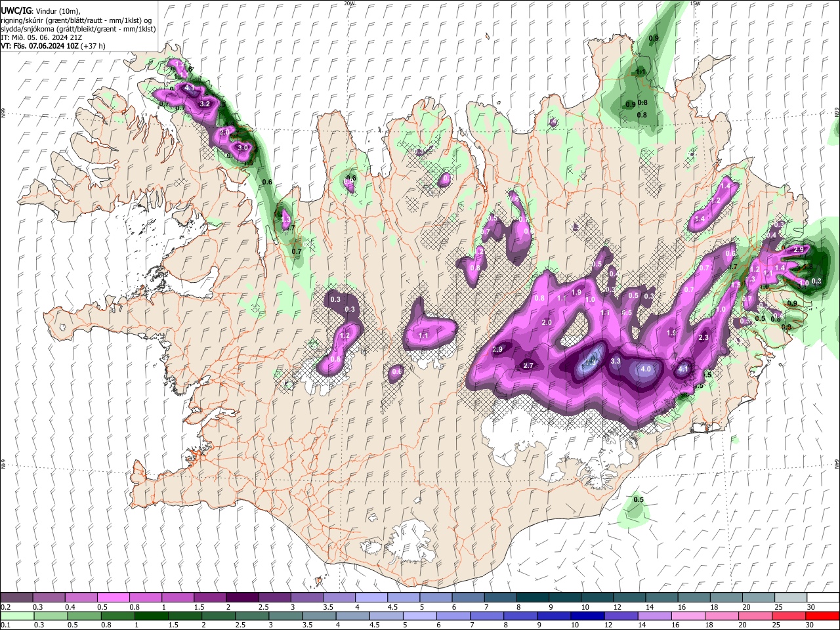Click the deep blue lower legend swatch starting at '10'
This screenshot has width=840, height=630.
point(587,616)
